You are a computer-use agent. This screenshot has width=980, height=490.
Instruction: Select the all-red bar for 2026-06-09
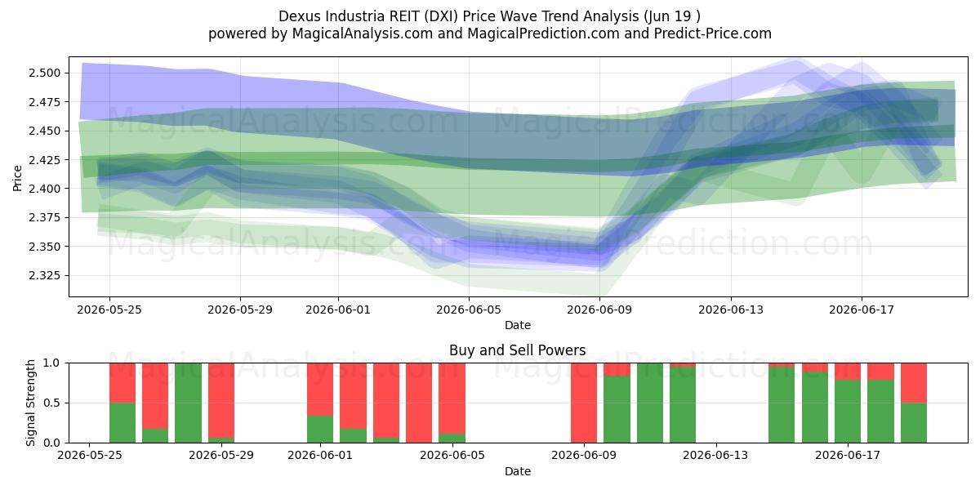(x=584, y=403)
